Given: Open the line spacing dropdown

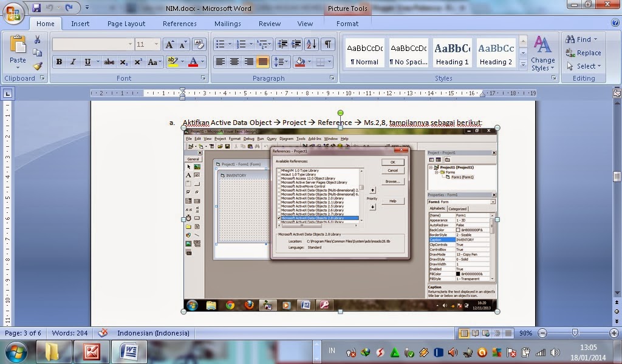Looking at the screenshot, I should (x=281, y=62).
